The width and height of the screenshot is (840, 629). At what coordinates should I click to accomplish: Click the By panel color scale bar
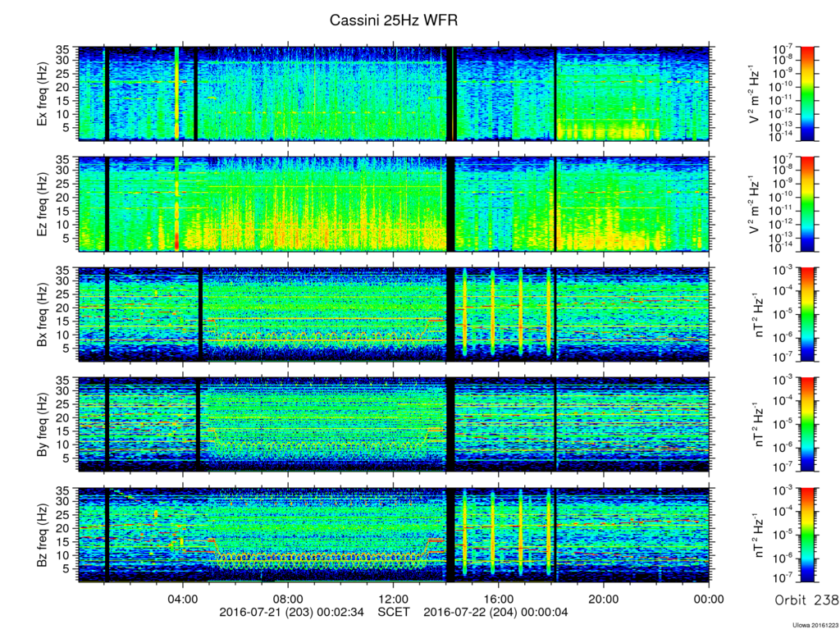[807, 424]
